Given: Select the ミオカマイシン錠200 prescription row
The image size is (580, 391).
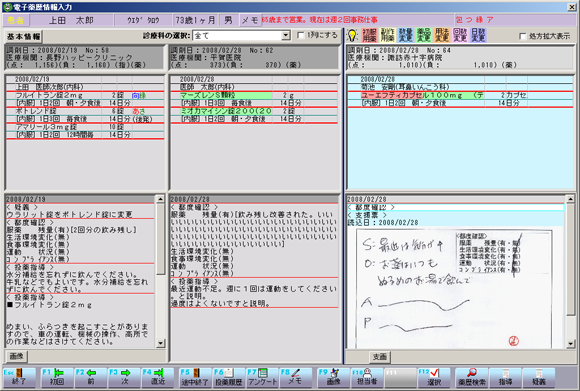Looking at the screenshot, I should [x=254, y=111].
